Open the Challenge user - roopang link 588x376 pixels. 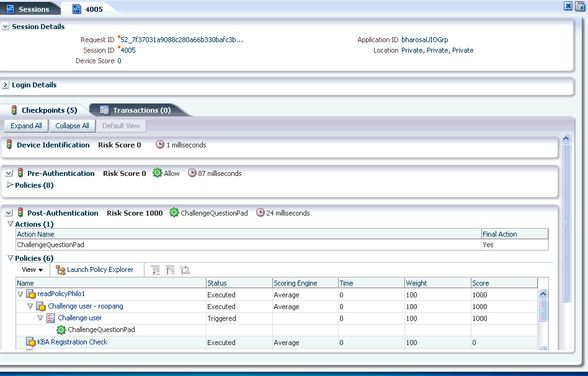tap(86, 306)
